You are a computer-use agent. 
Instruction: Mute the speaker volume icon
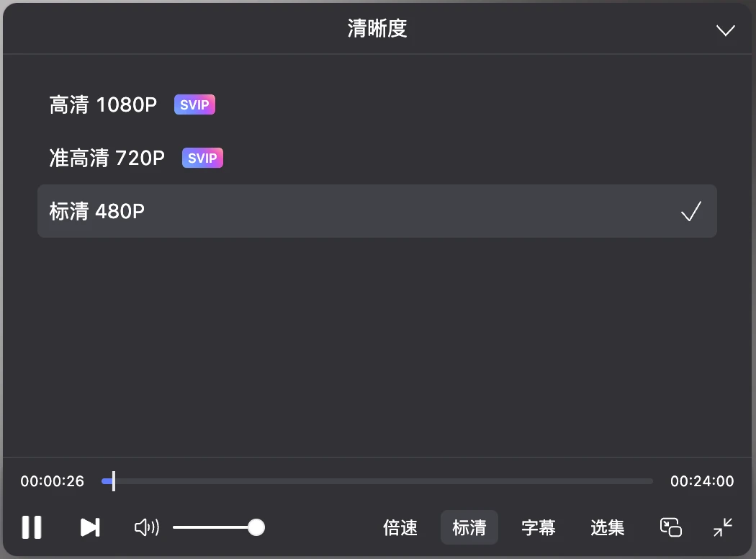click(x=146, y=528)
